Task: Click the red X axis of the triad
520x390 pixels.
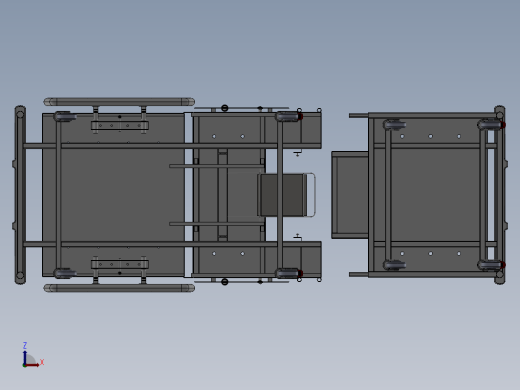Action: point(33,365)
